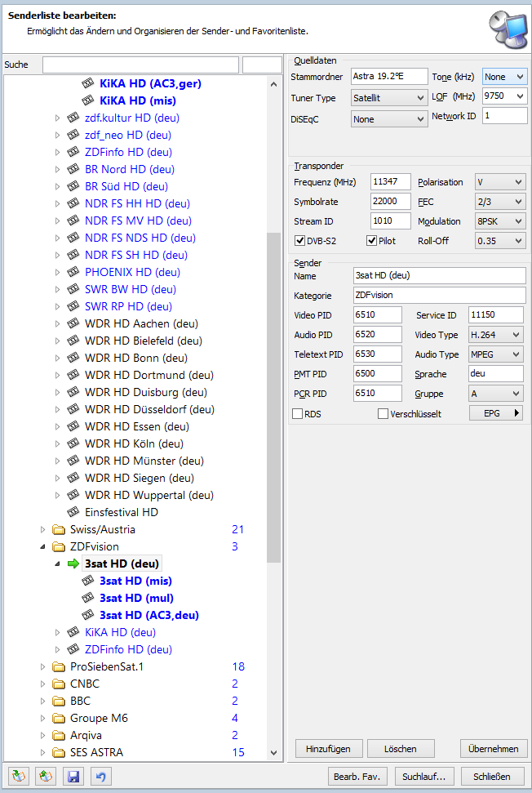The image size is (532, 793).
Task: Open the Gruppe dropdown
Action: coord(496,394)
